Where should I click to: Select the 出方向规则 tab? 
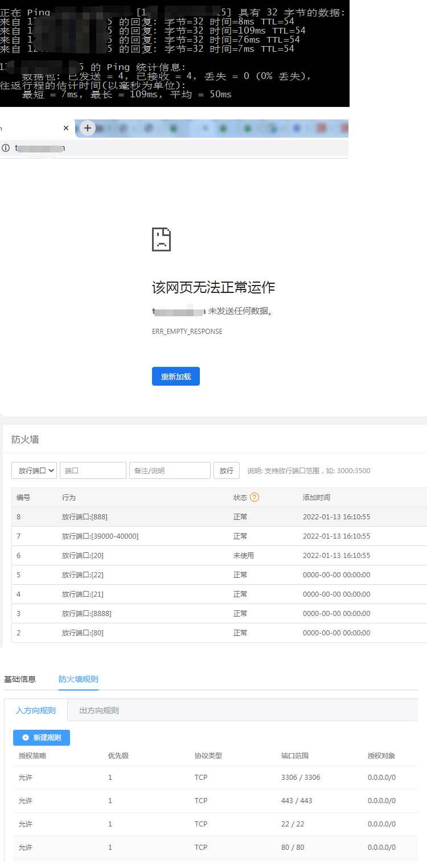coord(99,710)
